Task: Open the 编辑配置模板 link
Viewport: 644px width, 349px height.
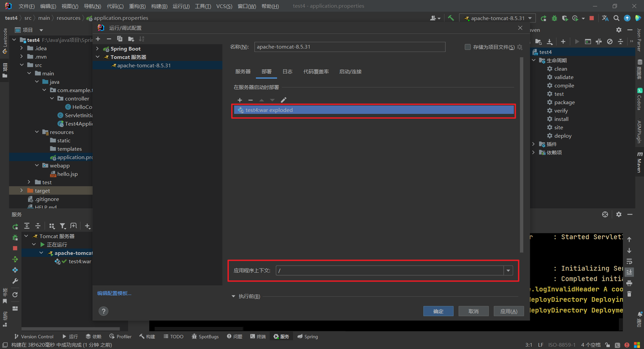Action: [x=114, y=293]
